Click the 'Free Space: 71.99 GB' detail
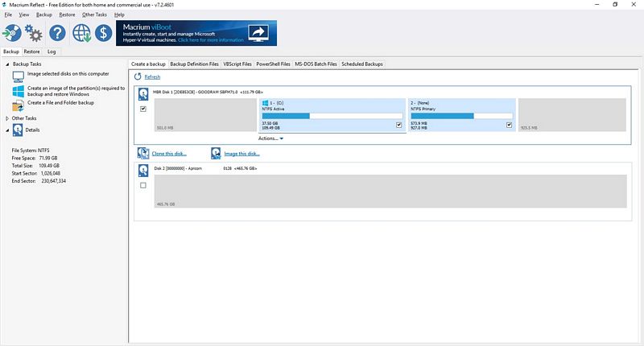644x346 pixels. 35,158
